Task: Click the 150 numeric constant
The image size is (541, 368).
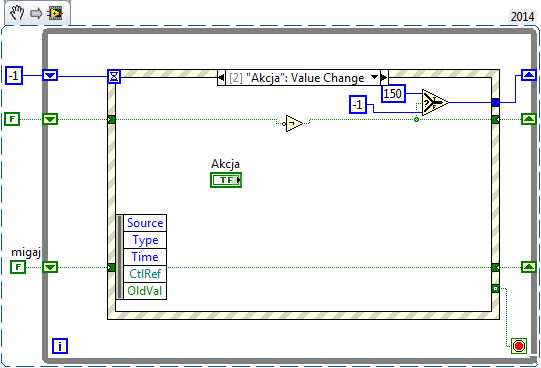Action: (393, 93)
